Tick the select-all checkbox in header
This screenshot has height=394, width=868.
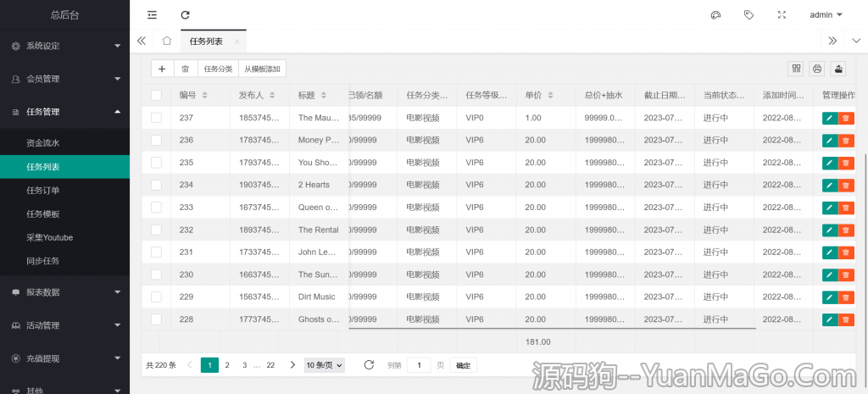click(x=156, y=95)
